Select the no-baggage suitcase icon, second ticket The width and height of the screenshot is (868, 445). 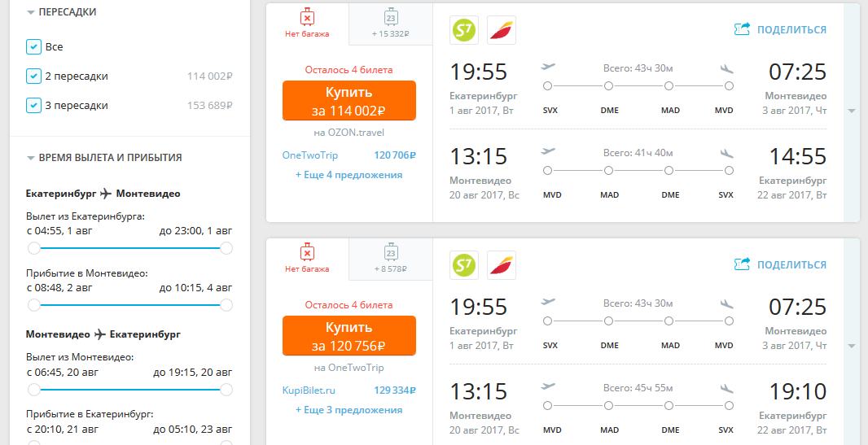307,252
